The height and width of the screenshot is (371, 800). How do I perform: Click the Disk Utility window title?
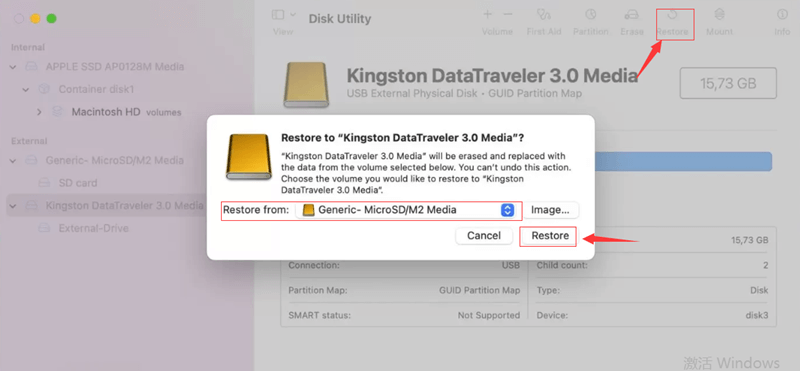[340, 19]
